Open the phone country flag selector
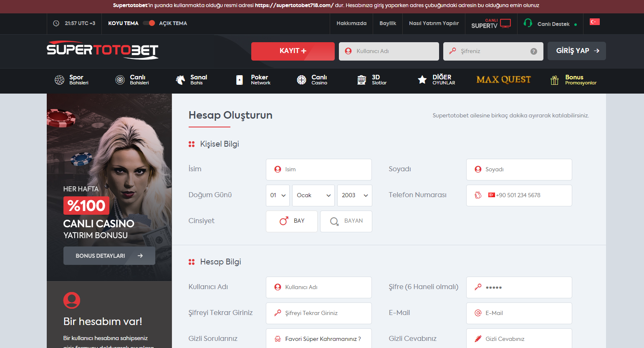 [x=492, y=195]
